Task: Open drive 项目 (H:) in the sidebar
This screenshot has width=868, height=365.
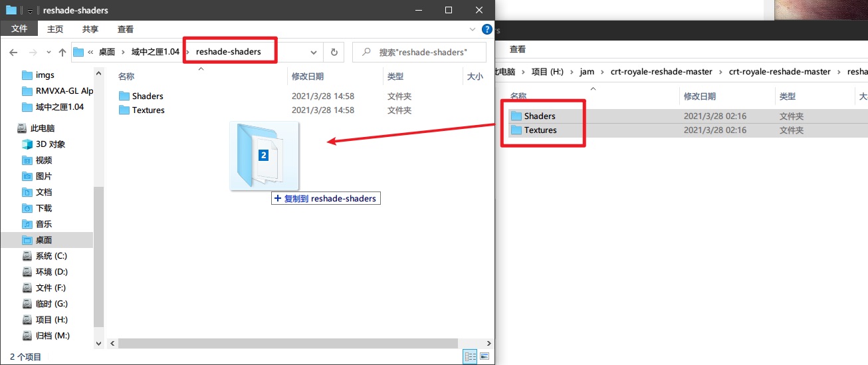Action: 52,320
